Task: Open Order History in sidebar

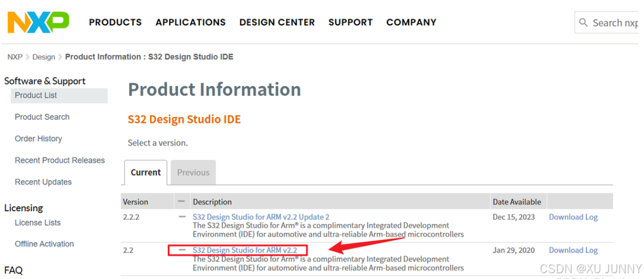Action: (38, 139)
